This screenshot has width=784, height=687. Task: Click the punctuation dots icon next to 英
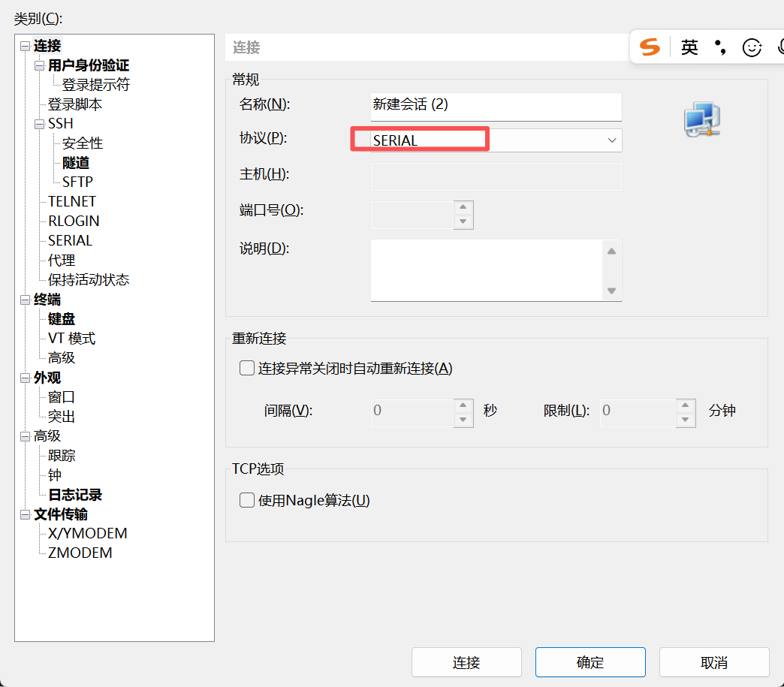pos(719,47)
